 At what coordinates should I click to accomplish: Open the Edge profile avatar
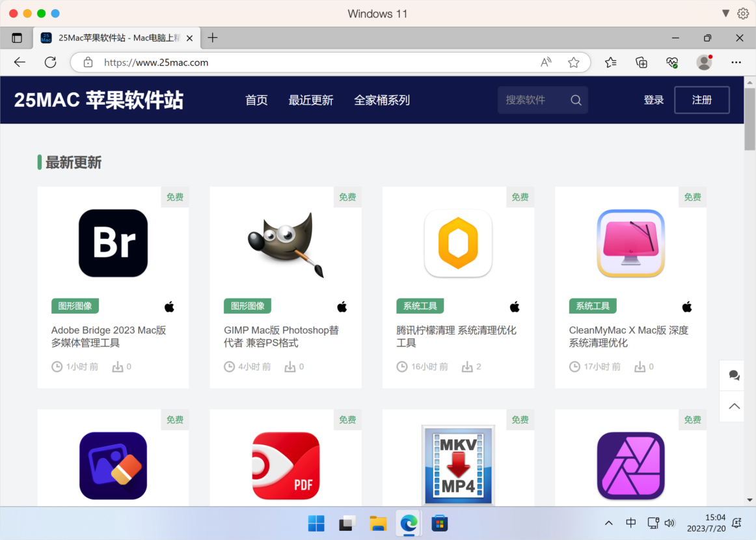[x=704, y=62]
